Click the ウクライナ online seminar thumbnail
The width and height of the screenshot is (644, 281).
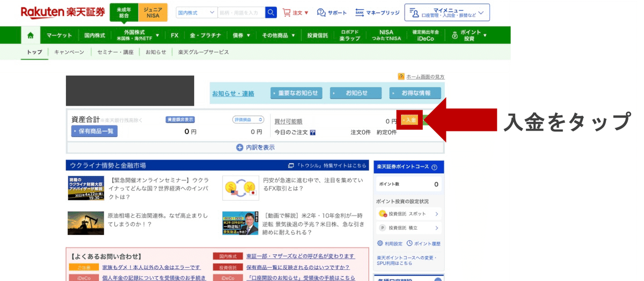click(x=86, y=188)
